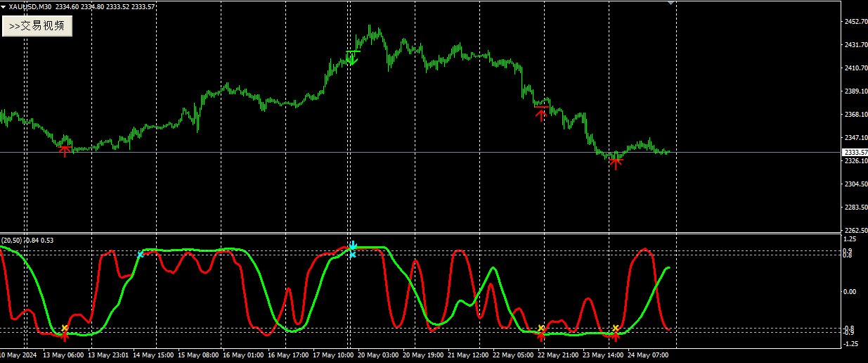This screenshot has height=363, width=868.
Task: Click red indicator arrow above 22 May 21:00 label
Action: [541, 336]
